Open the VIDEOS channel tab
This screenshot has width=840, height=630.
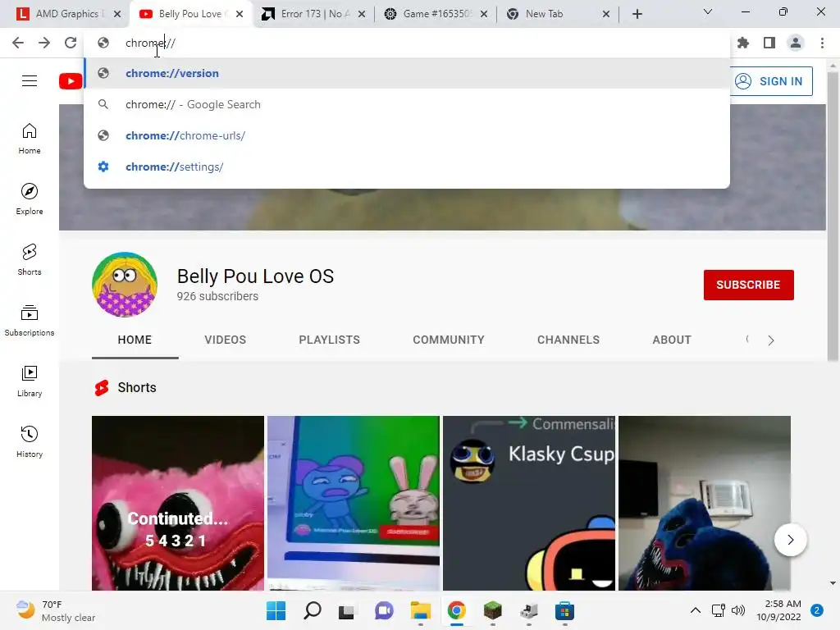coord(225,340)
